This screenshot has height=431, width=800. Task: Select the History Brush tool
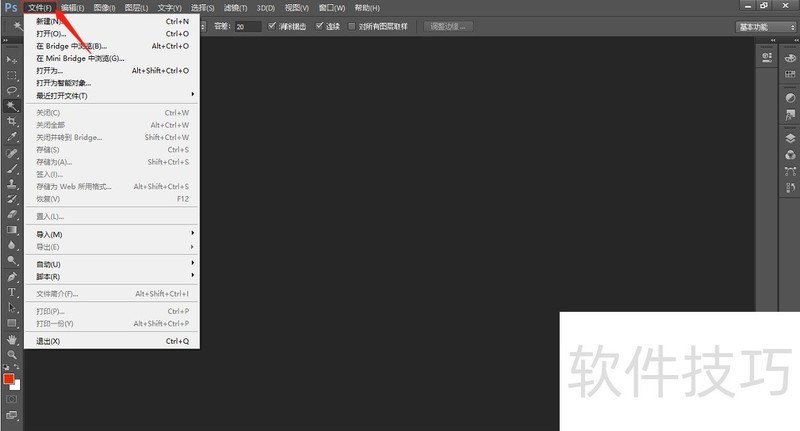tap(12, 199)
